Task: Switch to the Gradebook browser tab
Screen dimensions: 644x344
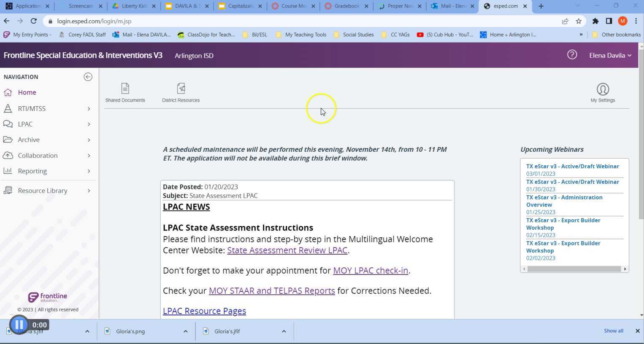Action: pyautogui.click(x=346, y=6)
